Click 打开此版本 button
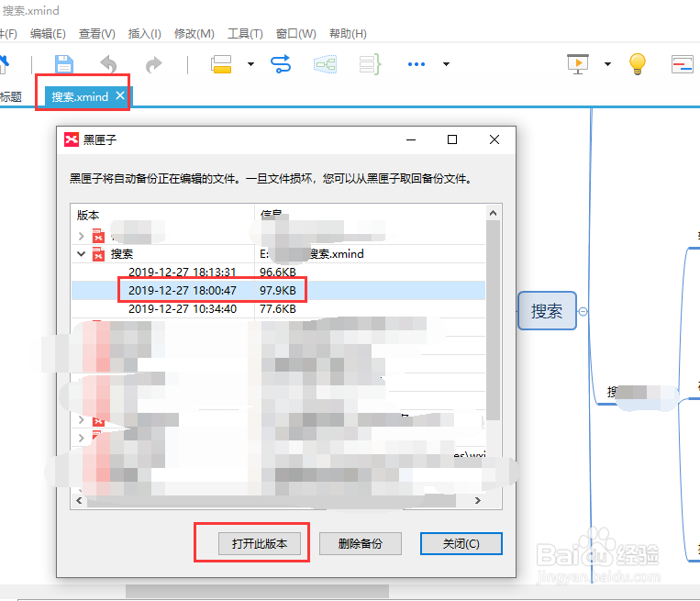 coord(260,543)
